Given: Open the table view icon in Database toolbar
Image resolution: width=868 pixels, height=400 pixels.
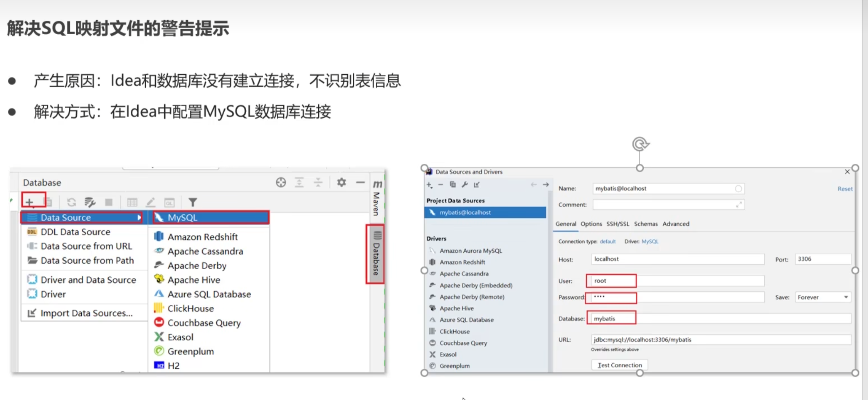Looking at the screenshot, I should point(132,203).
